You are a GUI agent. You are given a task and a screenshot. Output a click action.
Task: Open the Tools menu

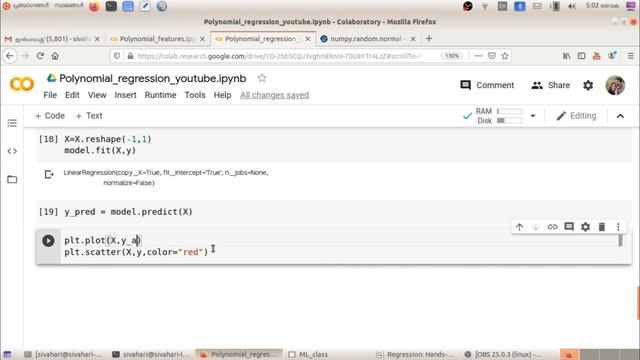coord(195,95)
